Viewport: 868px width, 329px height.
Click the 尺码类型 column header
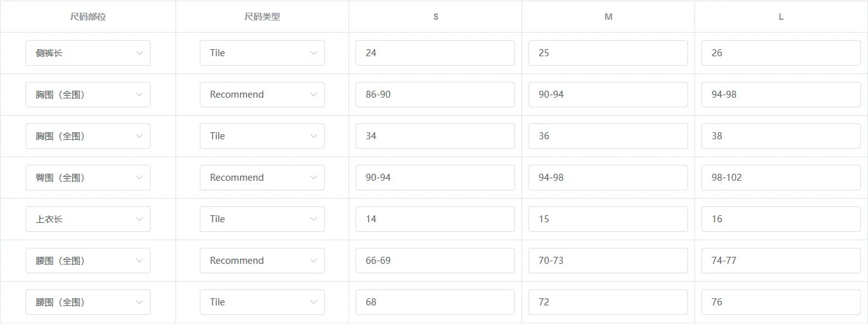tap(262, 17)
